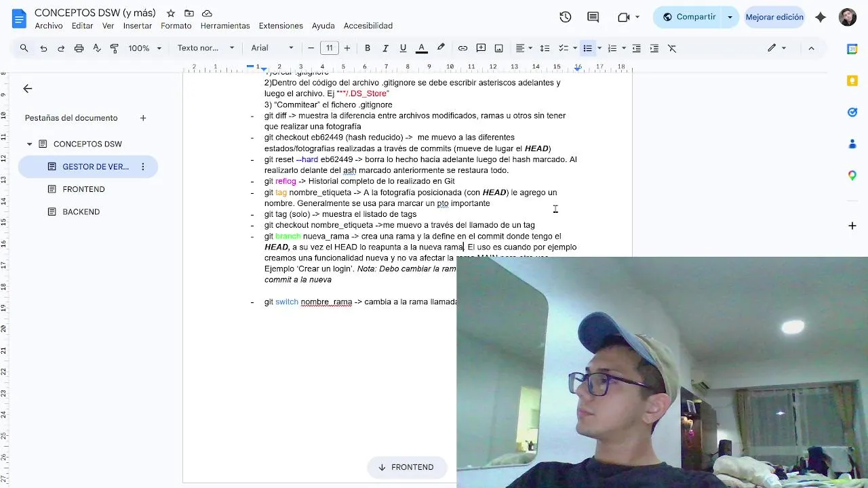Open Contacts in side panel

point(852,144)
